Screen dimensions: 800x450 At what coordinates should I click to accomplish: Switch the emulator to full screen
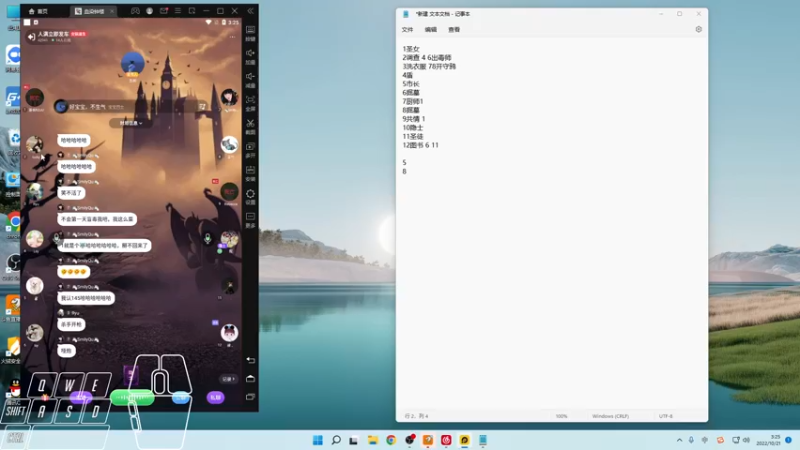pyautogui.click(x=251, y=103)
